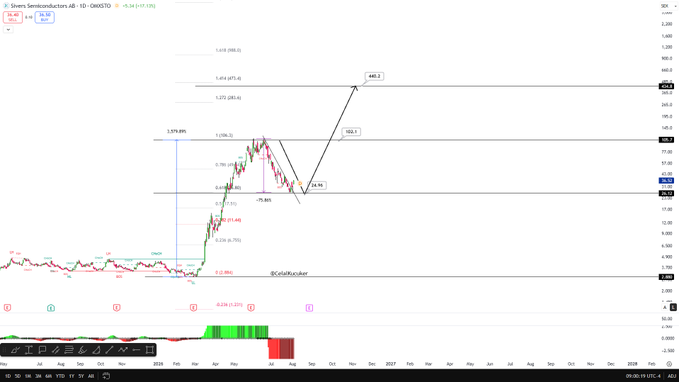
Task: Switch range to 5D
Action: 18,376
